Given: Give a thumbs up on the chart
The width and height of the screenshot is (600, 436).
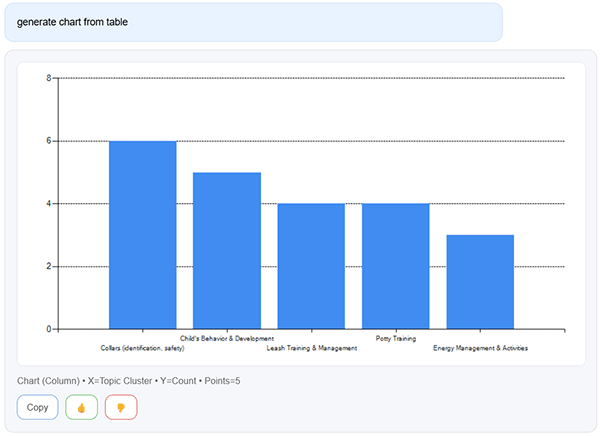Looking at the screenshot, I should coord(82,407).
